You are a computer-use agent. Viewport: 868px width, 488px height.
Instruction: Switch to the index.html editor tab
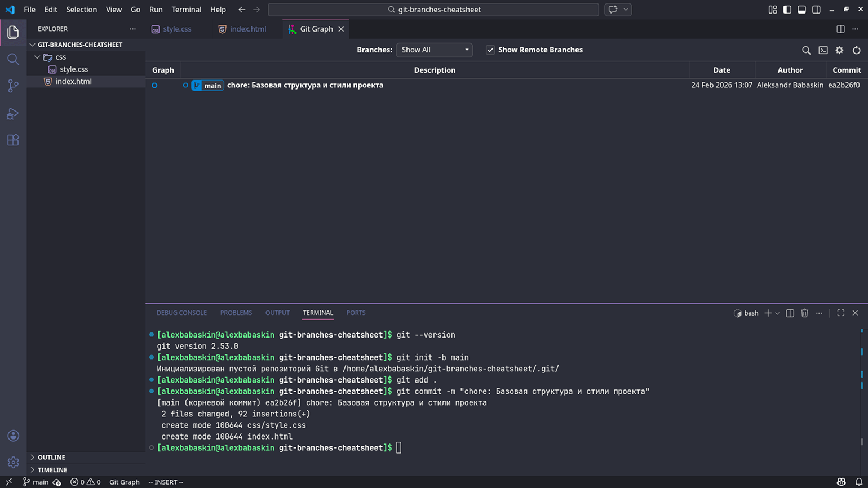click(247, 29)
